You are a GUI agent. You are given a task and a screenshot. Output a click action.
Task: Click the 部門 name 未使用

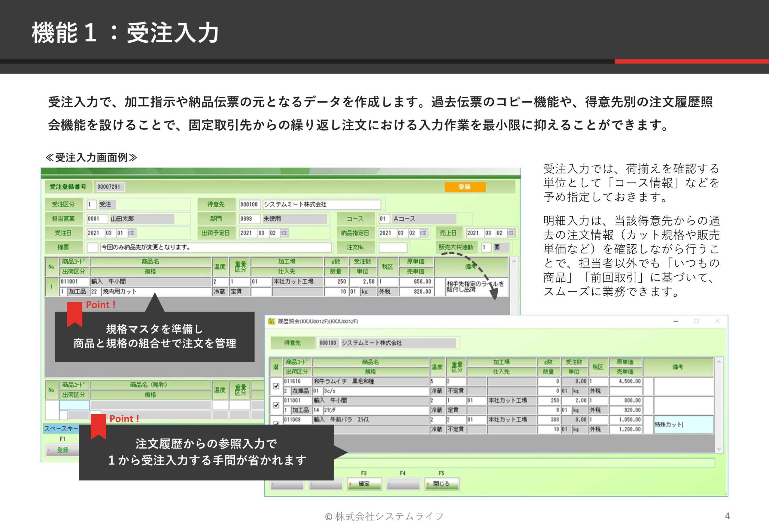(294, 219)
